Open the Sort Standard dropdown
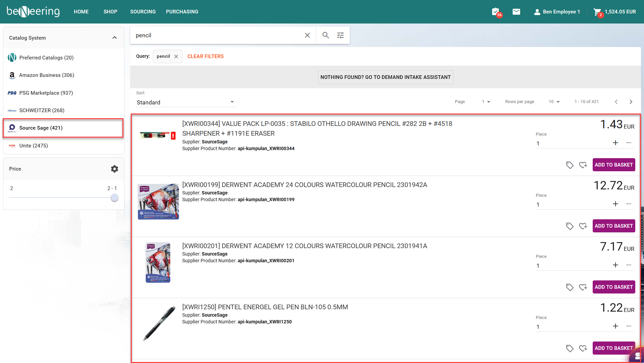 [185, 102]
